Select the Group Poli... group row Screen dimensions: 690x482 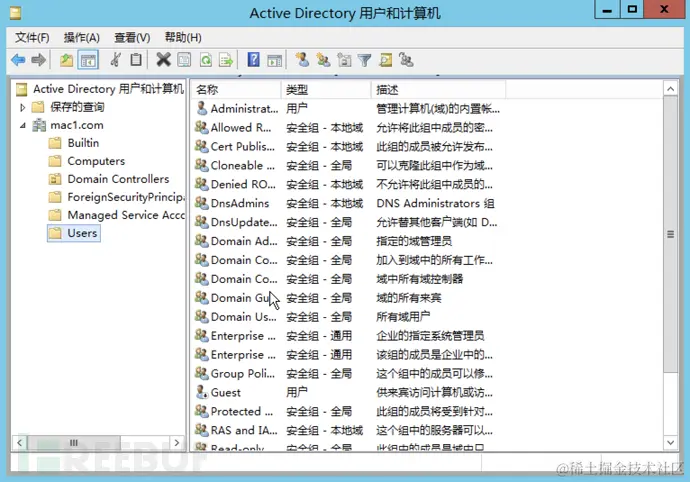pyautogui.click(x=347, y=373)
